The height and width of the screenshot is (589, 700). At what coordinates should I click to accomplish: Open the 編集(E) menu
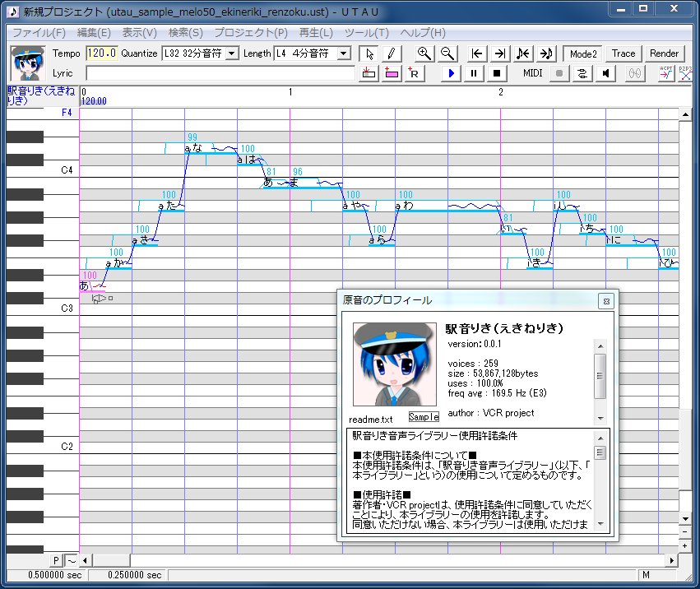94,33
